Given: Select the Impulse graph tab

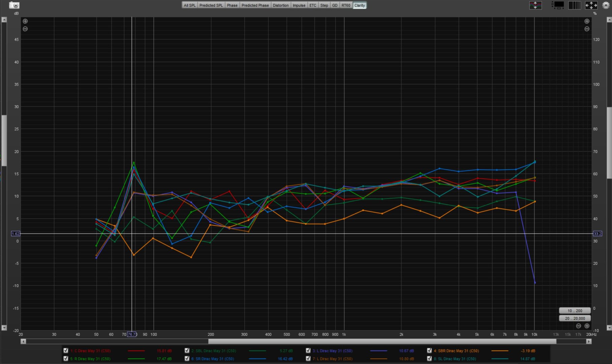Looking at the screenshot, I should click(x=299, y=5).
